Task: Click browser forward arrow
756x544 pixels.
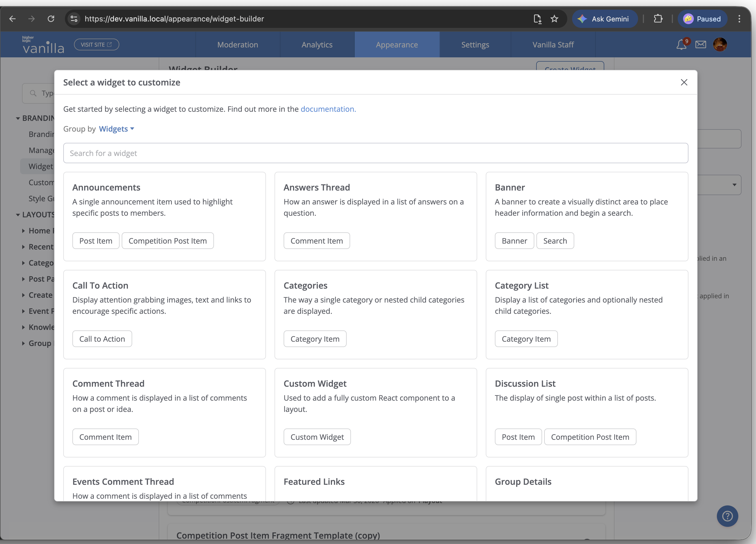Action: coord(32,19)
